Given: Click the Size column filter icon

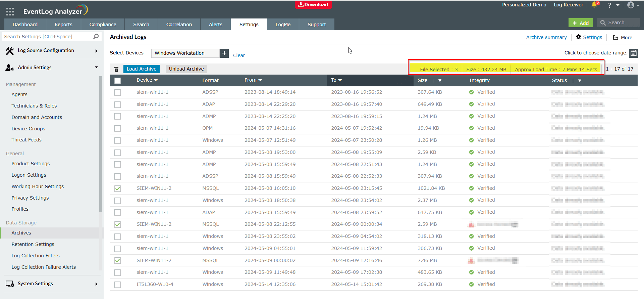Looking at the screenshot, I should point(440,81).
